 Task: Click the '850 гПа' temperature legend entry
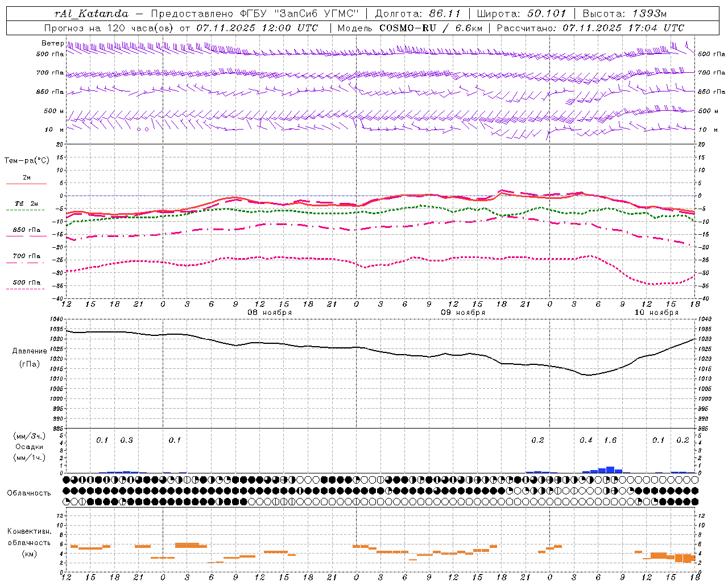(27, 230)
